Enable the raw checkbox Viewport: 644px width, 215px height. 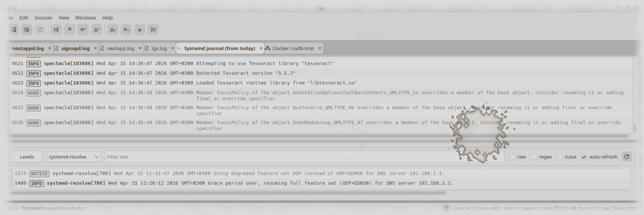512,157
